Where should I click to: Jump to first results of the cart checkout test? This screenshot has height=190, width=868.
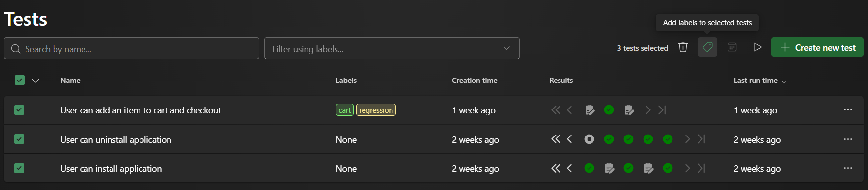click(x=556, y=110)
